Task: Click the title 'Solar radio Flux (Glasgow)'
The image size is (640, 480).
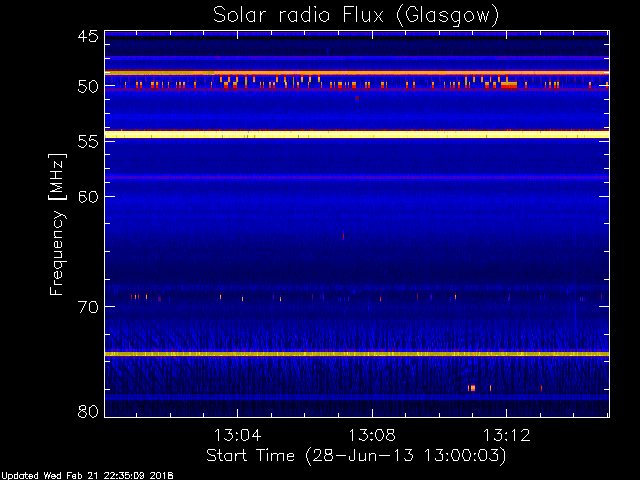Action: click(x=356, y=16)
